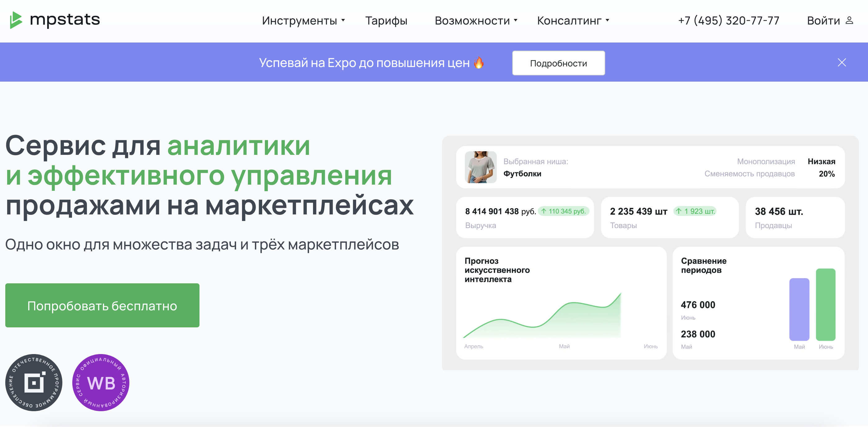Open the Тарифы page
868x427 pixels.
point(386,21)
